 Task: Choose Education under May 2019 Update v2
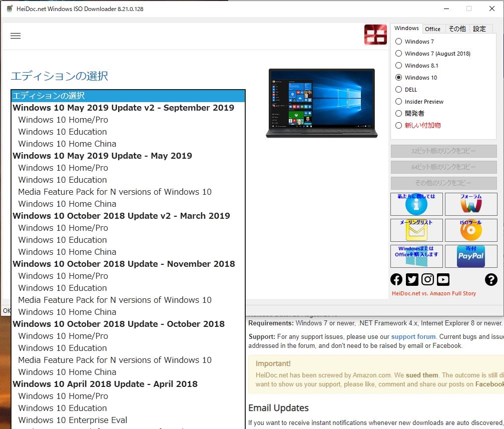(x=128, y=132)
